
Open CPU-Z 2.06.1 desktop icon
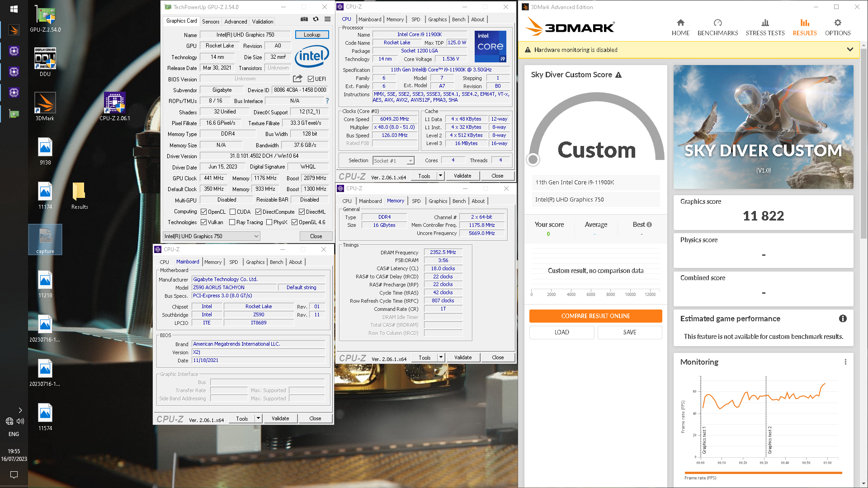(114, 106)
